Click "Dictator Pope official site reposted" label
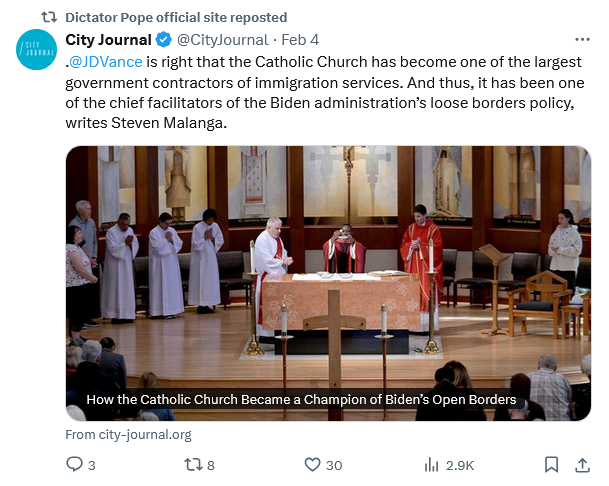This screenshot has height=486, width=609. click(176, 17)
